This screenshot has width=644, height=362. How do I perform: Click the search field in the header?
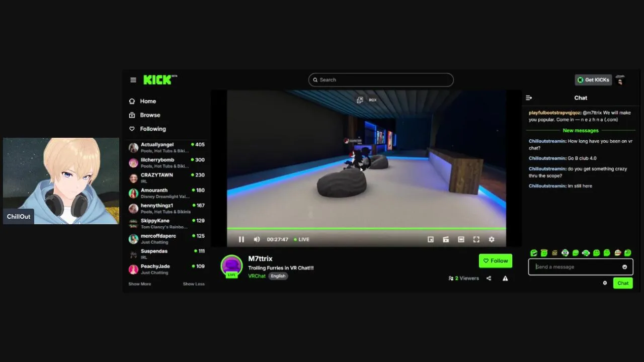pos(381,80)
